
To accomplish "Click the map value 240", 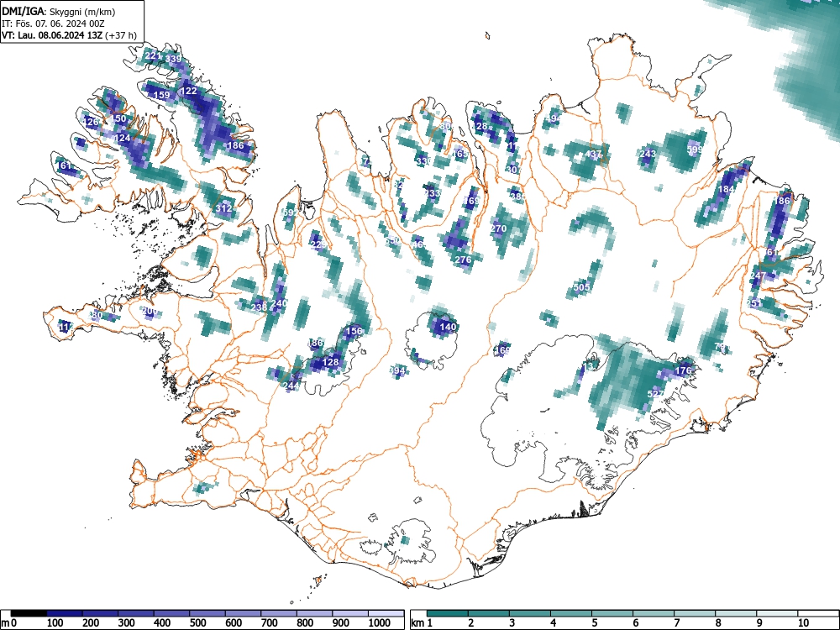I will tap(279, 303).
